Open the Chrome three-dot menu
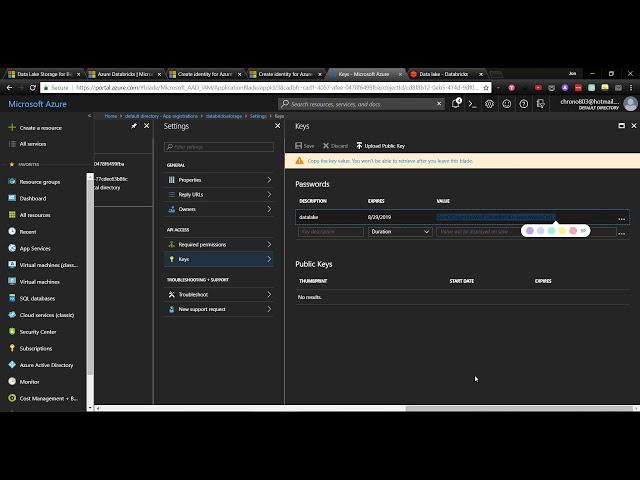The height and width of the screenshot is (480, 640). 631,87
